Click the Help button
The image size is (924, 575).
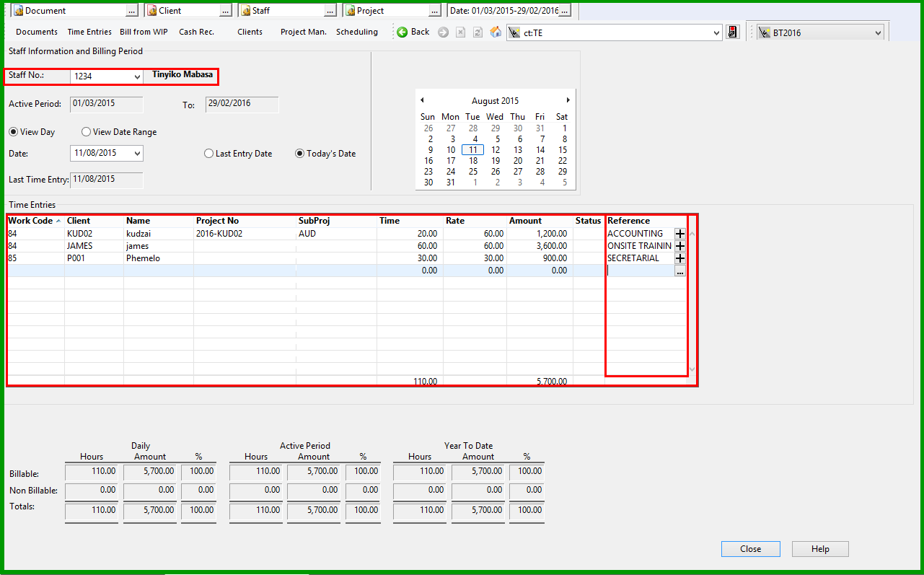(x=820, y=549)
